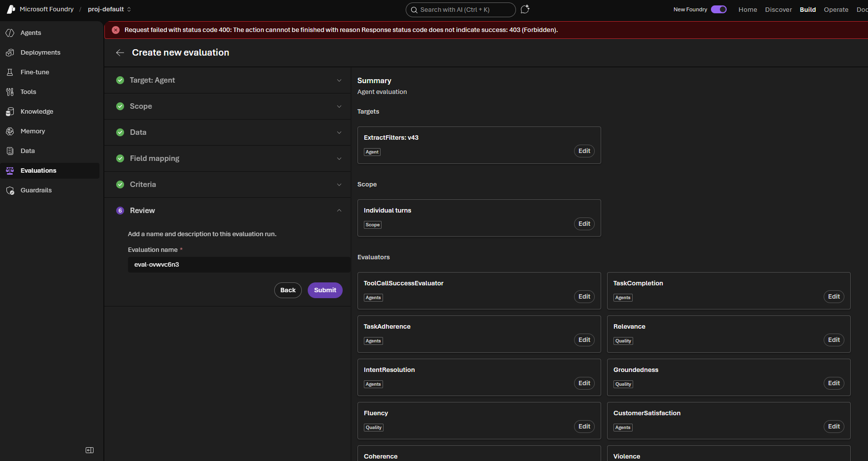Click the Quality tag under Relevance

(623, 341)
